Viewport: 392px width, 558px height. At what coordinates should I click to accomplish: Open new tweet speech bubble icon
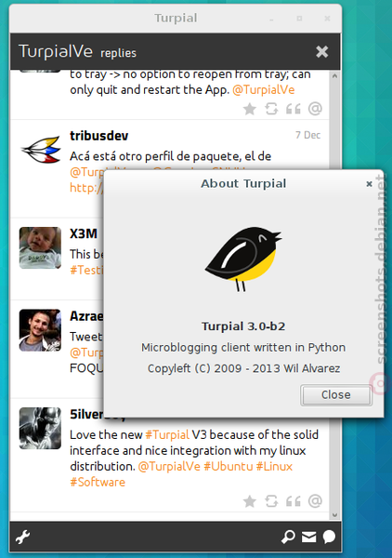point(329,537)
